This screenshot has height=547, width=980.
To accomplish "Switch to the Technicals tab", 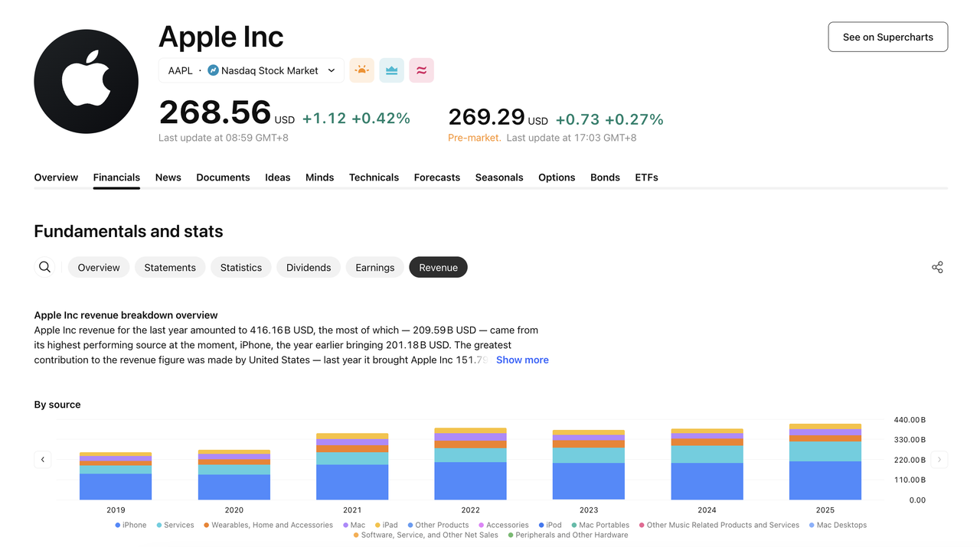I will 374,177.
